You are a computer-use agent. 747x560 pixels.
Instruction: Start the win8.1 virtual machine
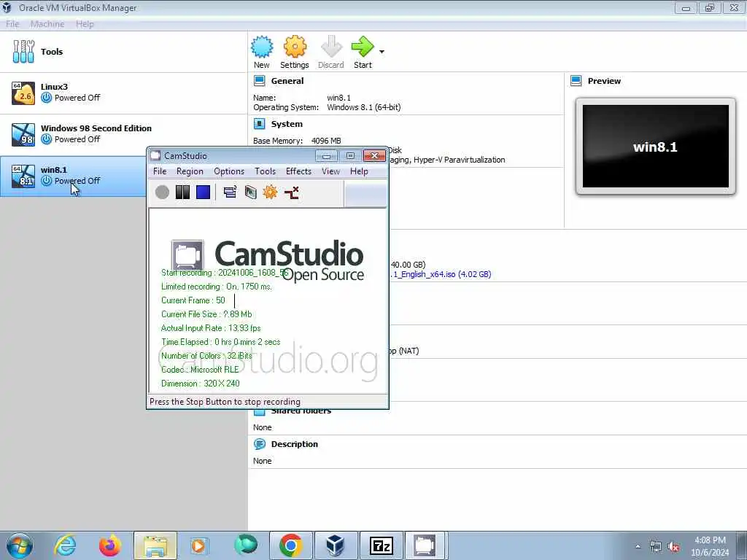363,52
